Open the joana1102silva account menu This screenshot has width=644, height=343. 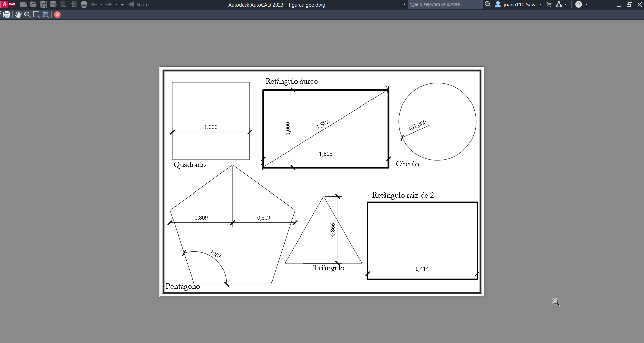[518, 4]
